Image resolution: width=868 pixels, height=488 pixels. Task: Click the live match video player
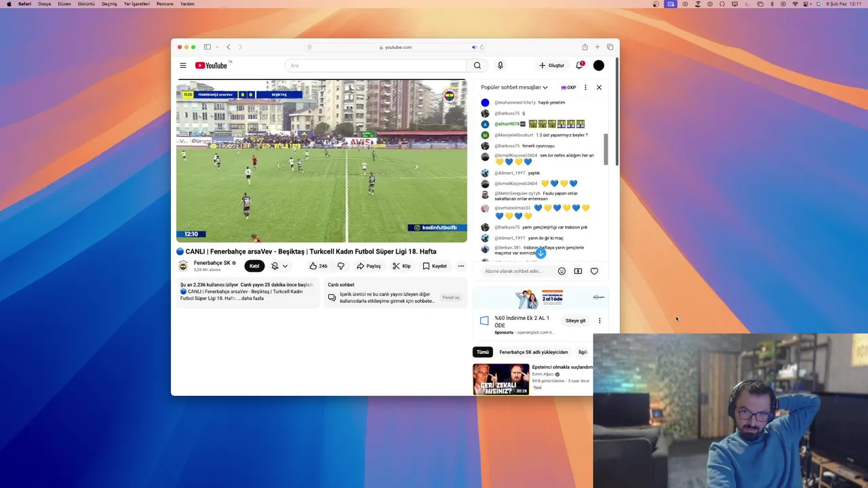(x=321, y=161)
